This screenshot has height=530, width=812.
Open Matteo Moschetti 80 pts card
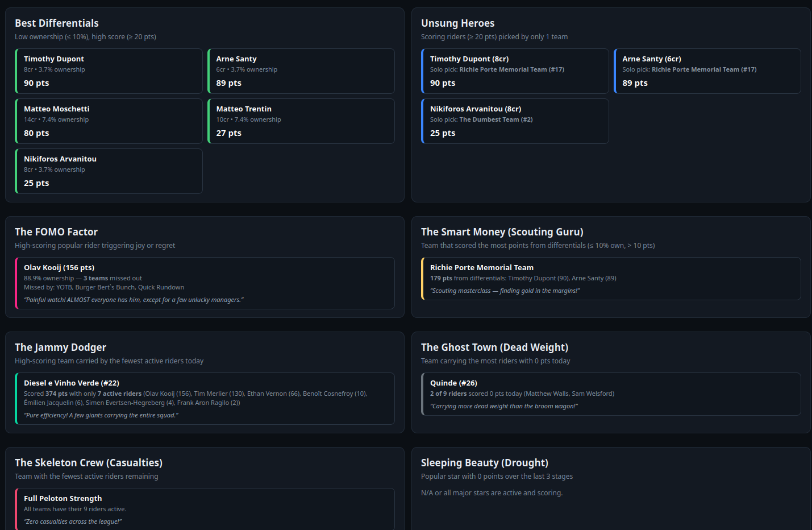point(109,121)
